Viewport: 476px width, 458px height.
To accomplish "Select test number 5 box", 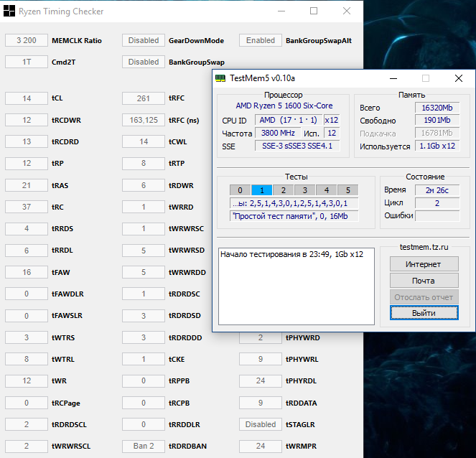I will click(348, 190).
